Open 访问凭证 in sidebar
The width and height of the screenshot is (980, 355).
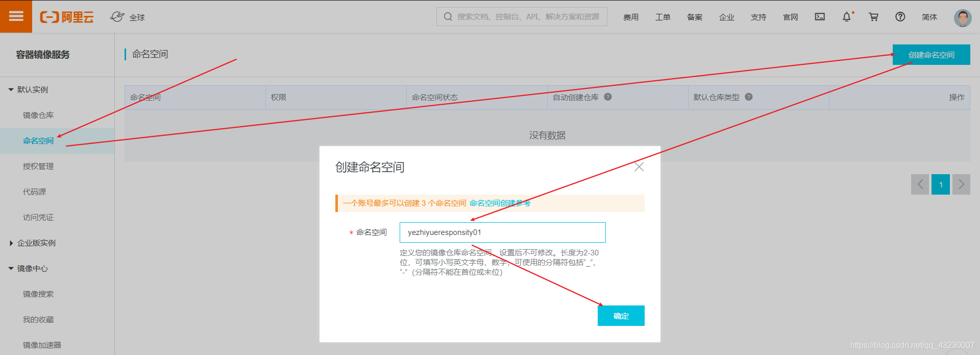coord(38,217)
